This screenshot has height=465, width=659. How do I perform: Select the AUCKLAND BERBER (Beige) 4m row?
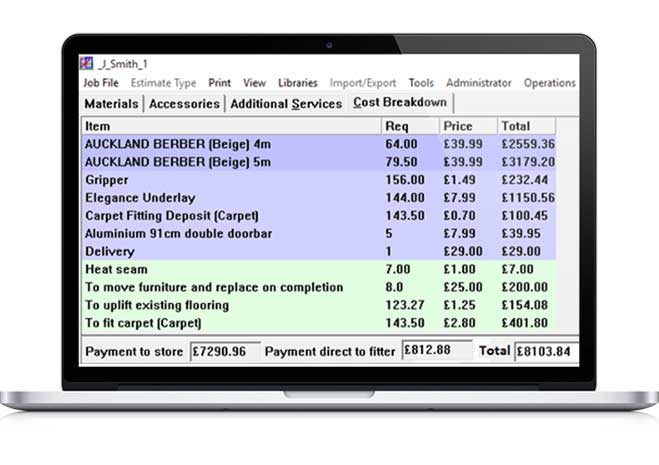click(x=230, y=144)
